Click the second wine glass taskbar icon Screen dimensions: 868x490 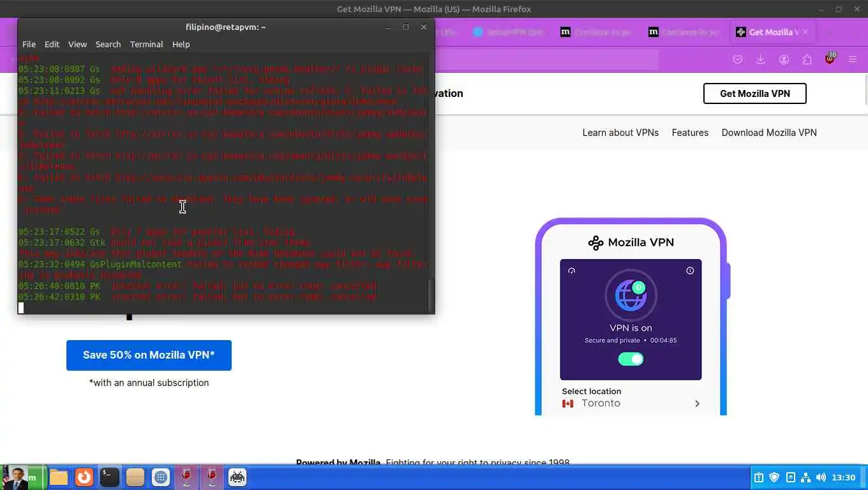[212, 477]
